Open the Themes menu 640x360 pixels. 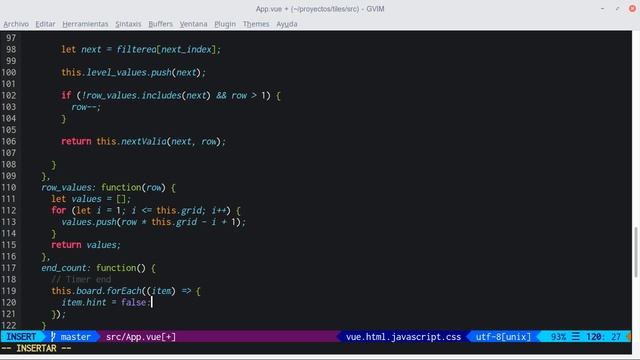[256, 24]
